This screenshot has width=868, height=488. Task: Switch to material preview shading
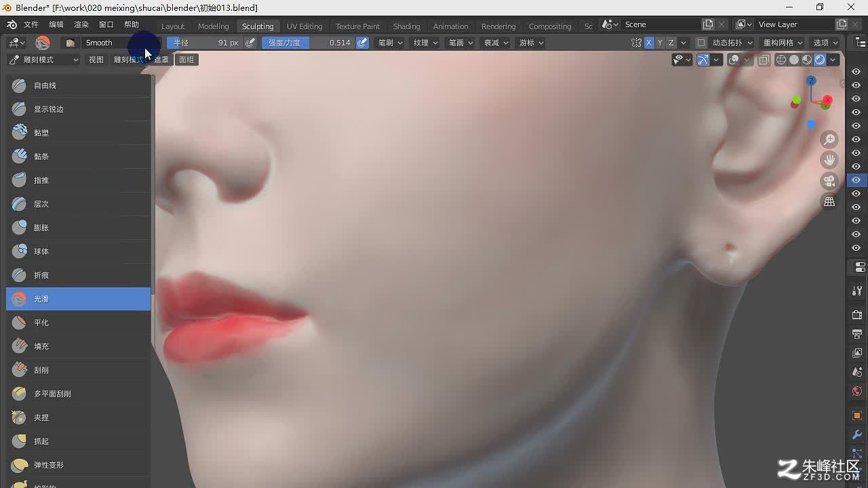point(807,60)
